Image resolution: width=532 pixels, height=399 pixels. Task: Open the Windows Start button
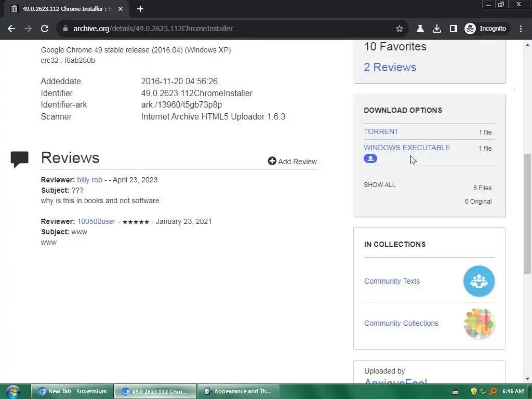12,392
